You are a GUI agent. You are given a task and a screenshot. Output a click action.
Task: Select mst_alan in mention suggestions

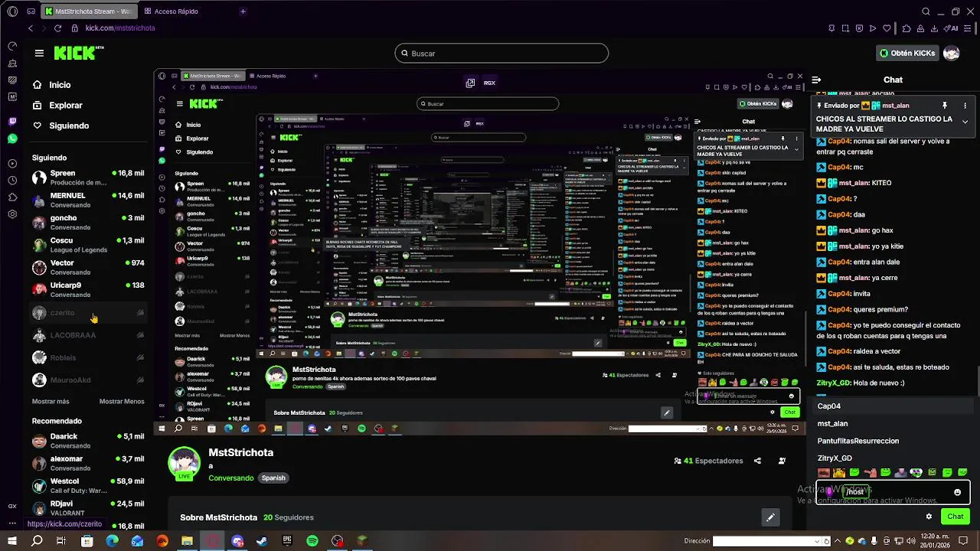pos(892,423)
